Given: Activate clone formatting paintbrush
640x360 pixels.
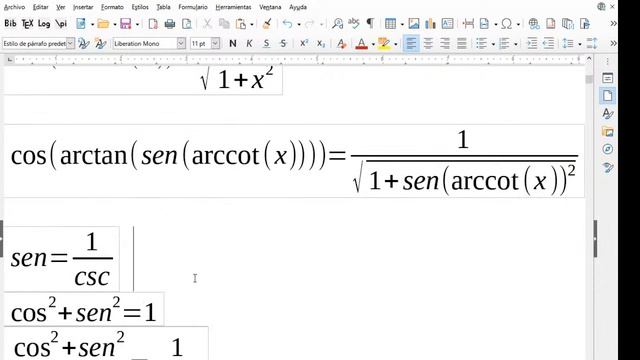Looking at the screenshot, I should [x=267, y=24].
